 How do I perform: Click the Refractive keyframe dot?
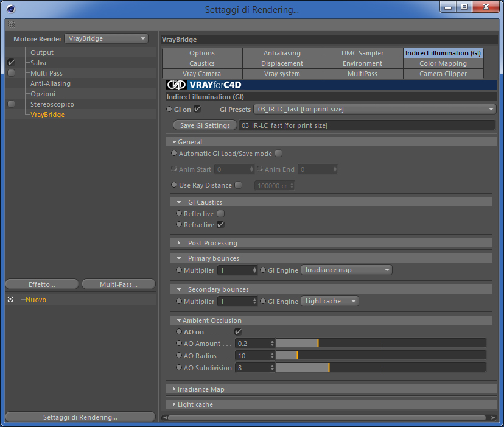point(179,224)
